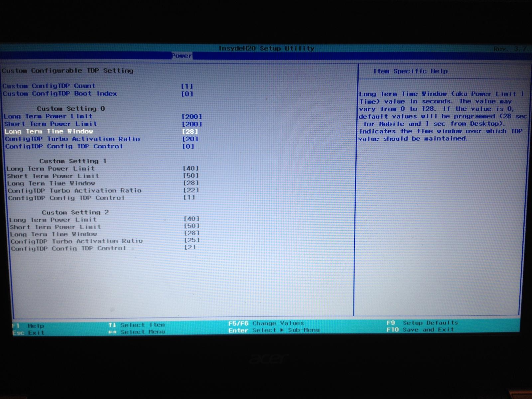The width and height of the screenshot is (532, 399).
Task: Click the F1 Help hint
Action: 28,326
